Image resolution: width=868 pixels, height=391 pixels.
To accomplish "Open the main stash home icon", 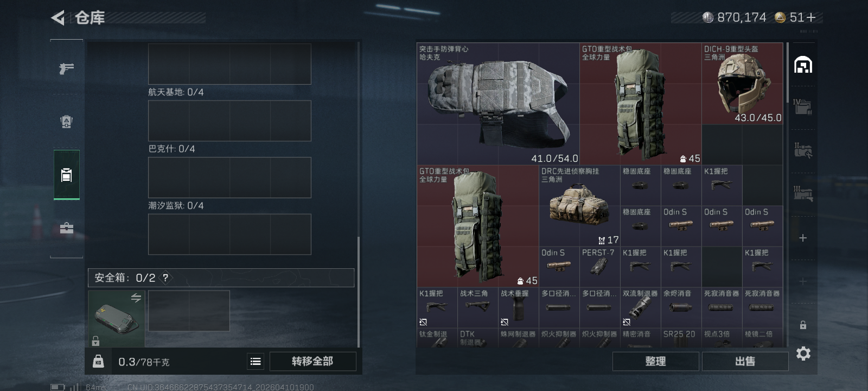I will point(803,65).
